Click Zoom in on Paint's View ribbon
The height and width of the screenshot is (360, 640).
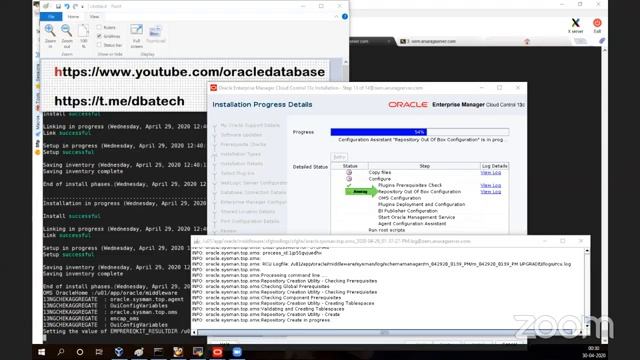(x=50, y=36)
